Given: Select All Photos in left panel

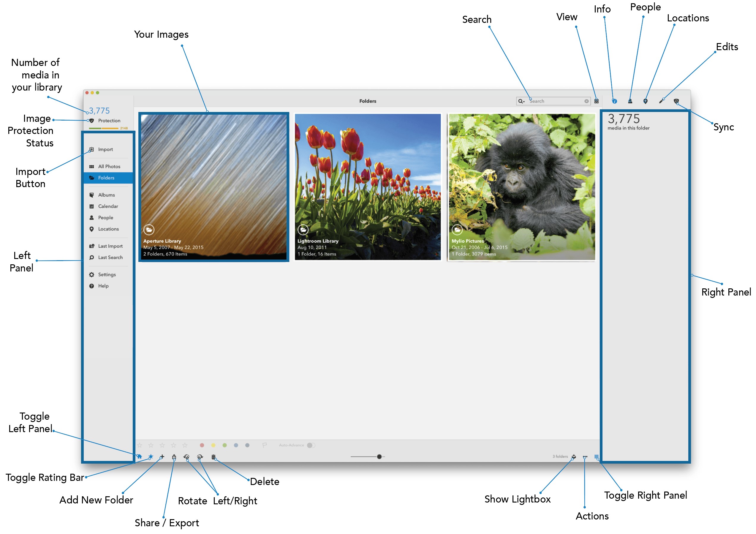Looking at the screenshot, I should coord(109,166).
